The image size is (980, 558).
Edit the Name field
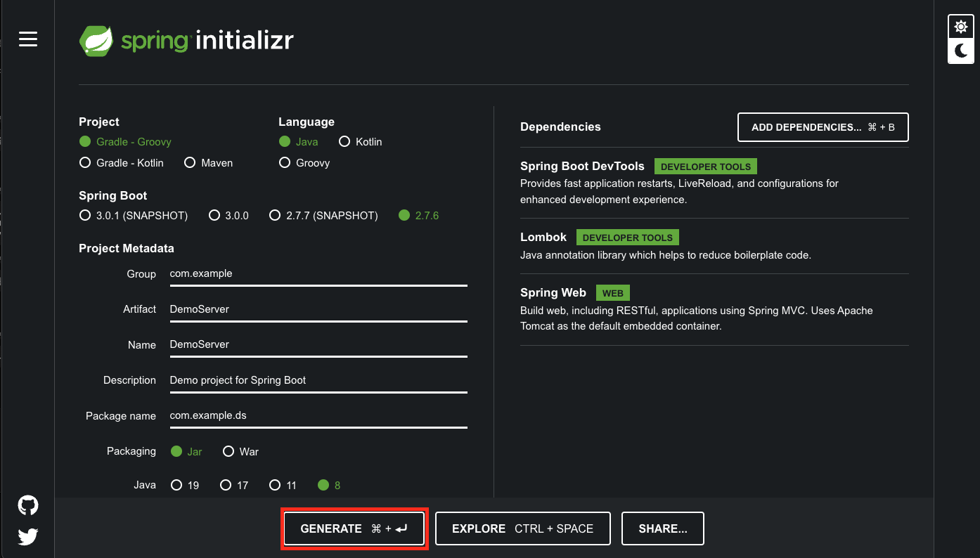(x=318, y=345)
